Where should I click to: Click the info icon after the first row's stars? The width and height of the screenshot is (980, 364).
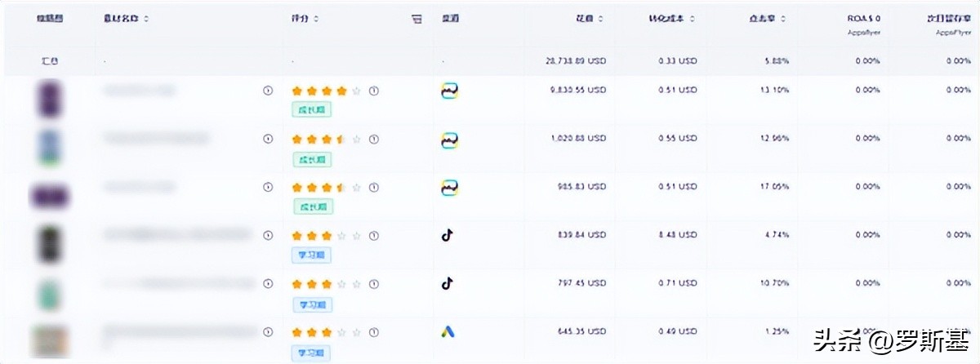pos(374,91)
